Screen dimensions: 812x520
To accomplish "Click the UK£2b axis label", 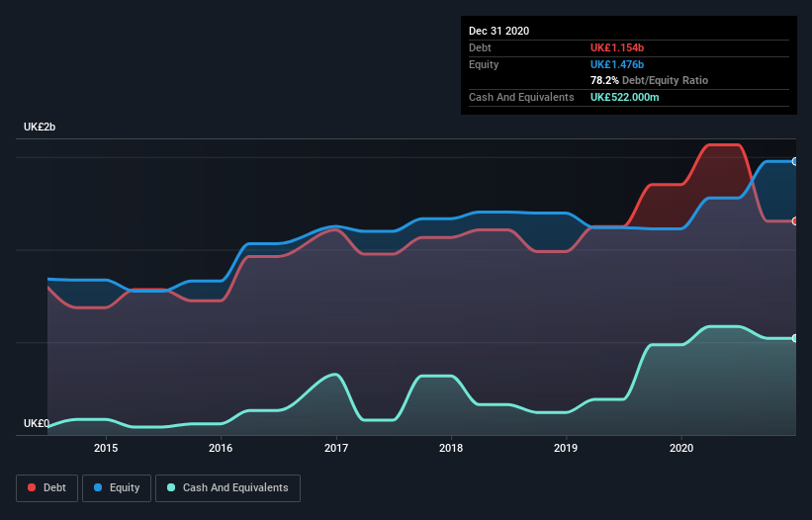I will click(x=40, y=127).
